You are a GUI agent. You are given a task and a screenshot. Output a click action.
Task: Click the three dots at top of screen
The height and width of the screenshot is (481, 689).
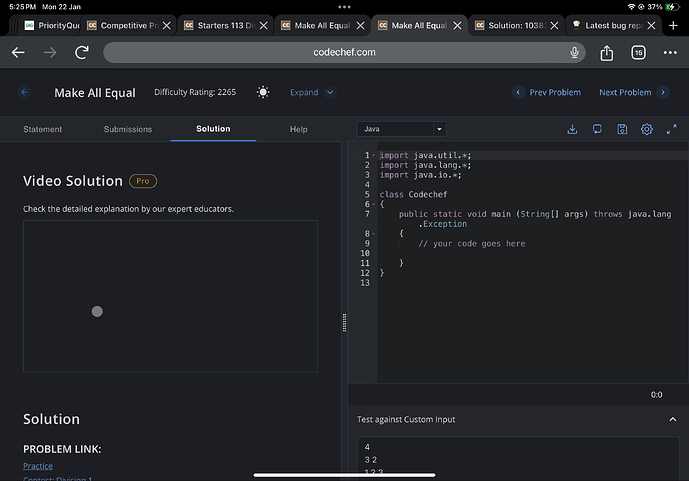344,7
